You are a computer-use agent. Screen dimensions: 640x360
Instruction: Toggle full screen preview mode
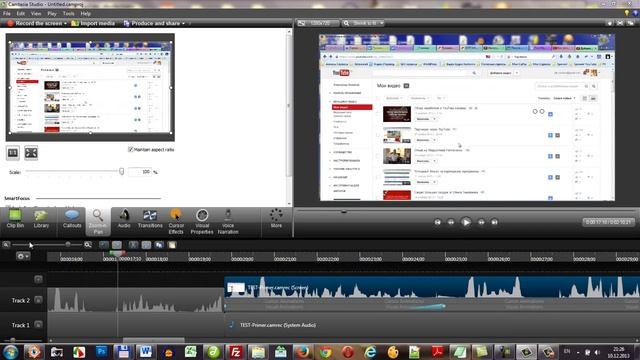point(620,23)
